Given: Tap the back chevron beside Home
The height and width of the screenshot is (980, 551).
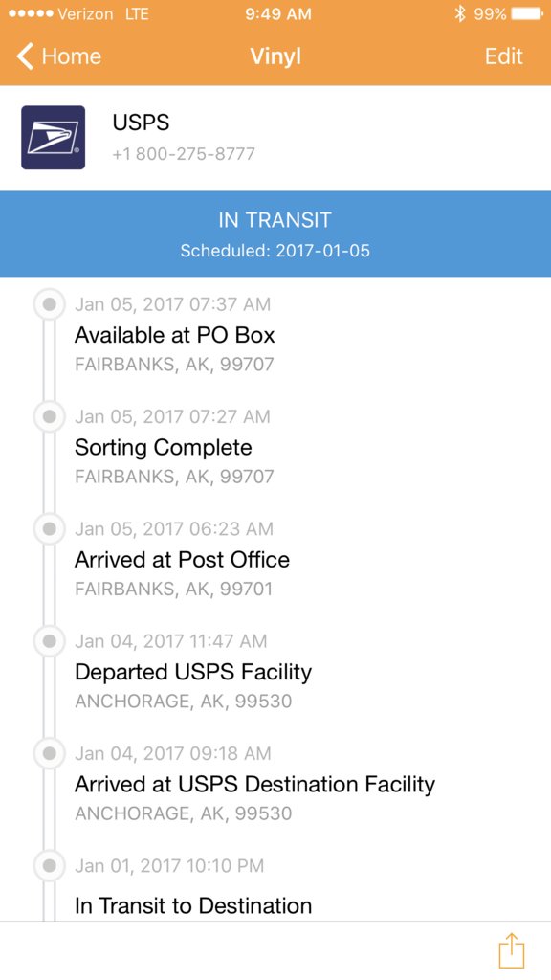Looking at the screenshot, I should pos(25,56).
